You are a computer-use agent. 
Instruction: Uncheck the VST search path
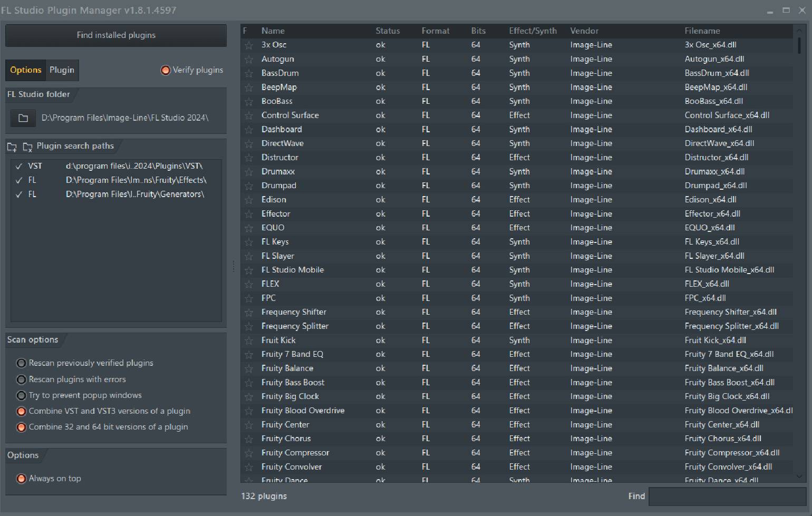(19, 166)
